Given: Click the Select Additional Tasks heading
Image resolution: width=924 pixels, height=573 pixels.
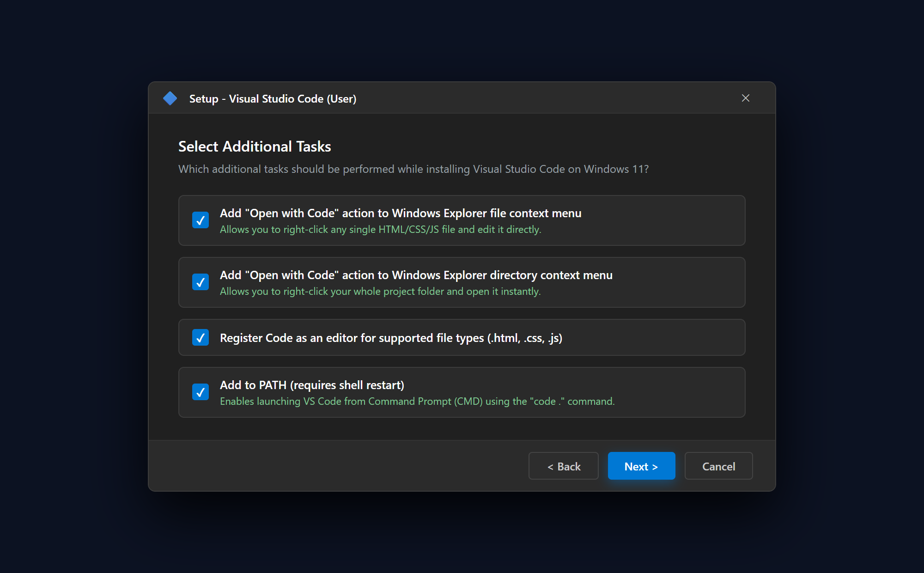Looking at the screenshot, I should (255, 146).
